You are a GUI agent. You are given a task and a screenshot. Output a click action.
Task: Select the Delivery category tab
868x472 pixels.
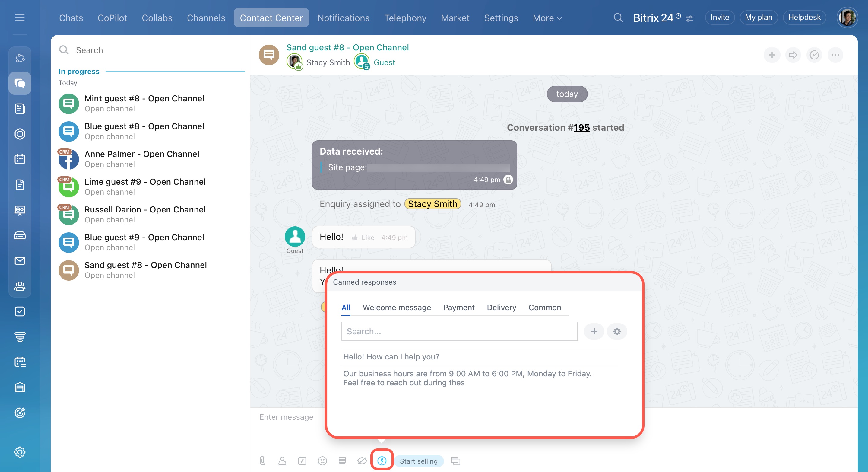(501, 308)
